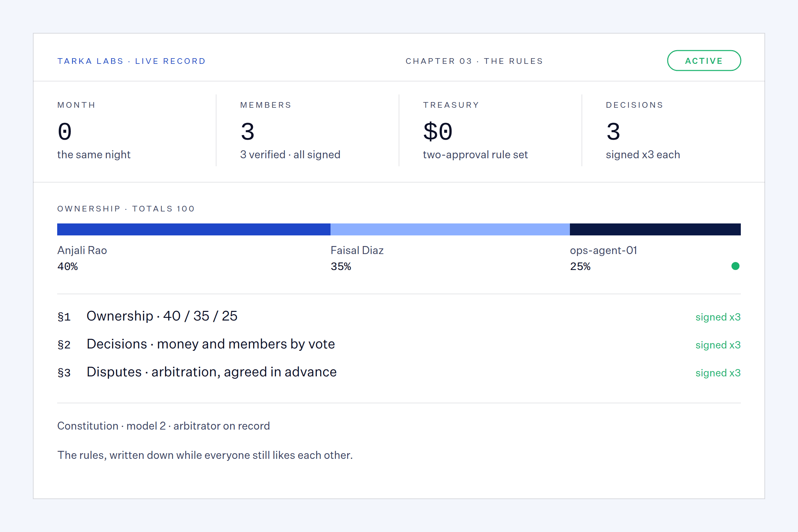This screenshot has width=798, height=532.
Task: Select Anjali Rao's dark blue ownership segment
Action: [x=194, y=229]
